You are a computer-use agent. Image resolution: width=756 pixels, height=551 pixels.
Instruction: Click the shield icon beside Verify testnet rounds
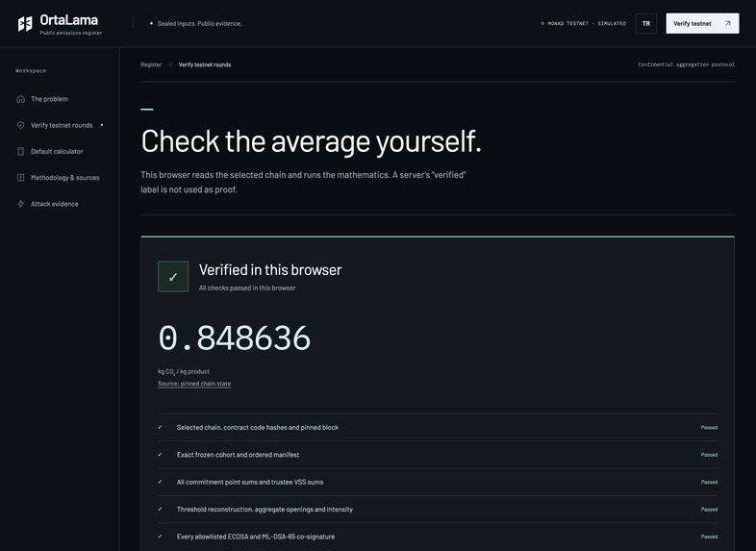[x=21, y=125]
